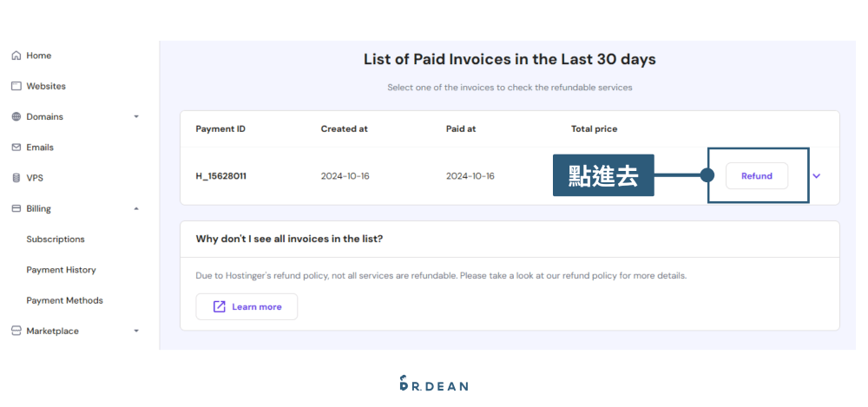This screenshot has height=407, width=868.
Task: Click the Websites window icon
Action: tap(16, 86)
